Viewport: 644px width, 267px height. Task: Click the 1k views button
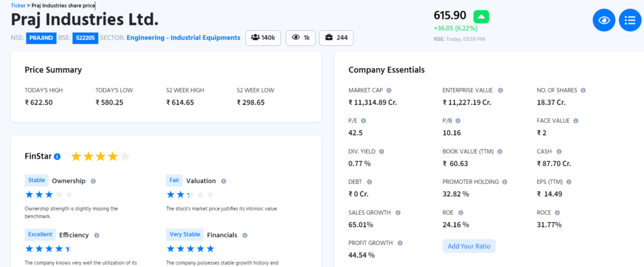coord(301,38)
